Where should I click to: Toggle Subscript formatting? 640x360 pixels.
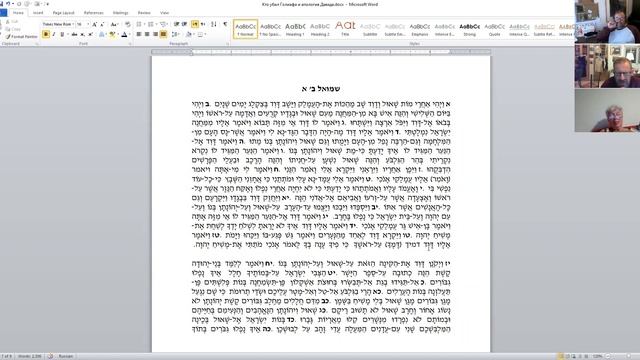pos(82,34)
